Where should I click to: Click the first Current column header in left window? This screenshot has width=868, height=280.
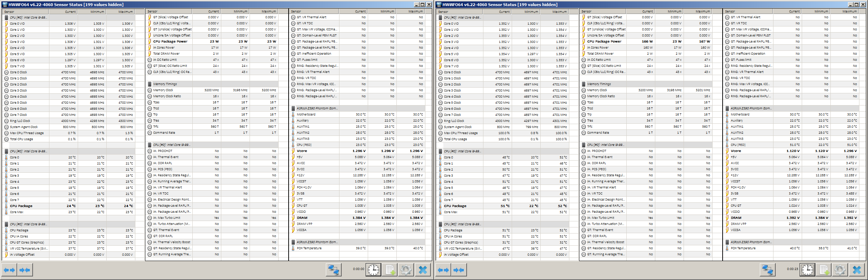(63, 12)
